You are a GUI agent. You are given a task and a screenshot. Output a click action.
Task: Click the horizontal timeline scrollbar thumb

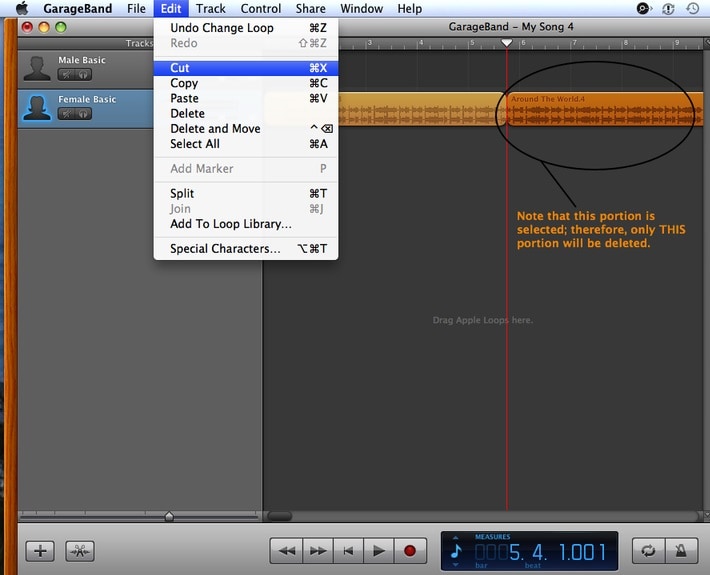tap(280, 516)
